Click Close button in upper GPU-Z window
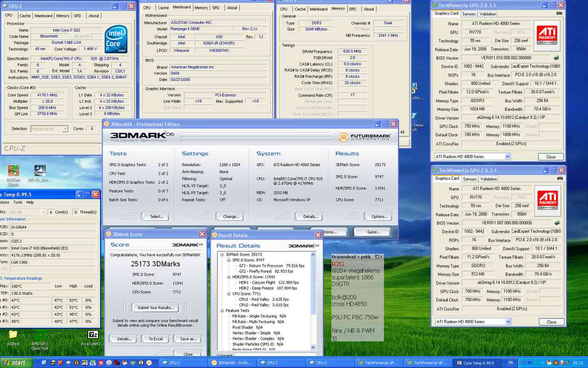The image size is (588, 368). coord(551,157)
